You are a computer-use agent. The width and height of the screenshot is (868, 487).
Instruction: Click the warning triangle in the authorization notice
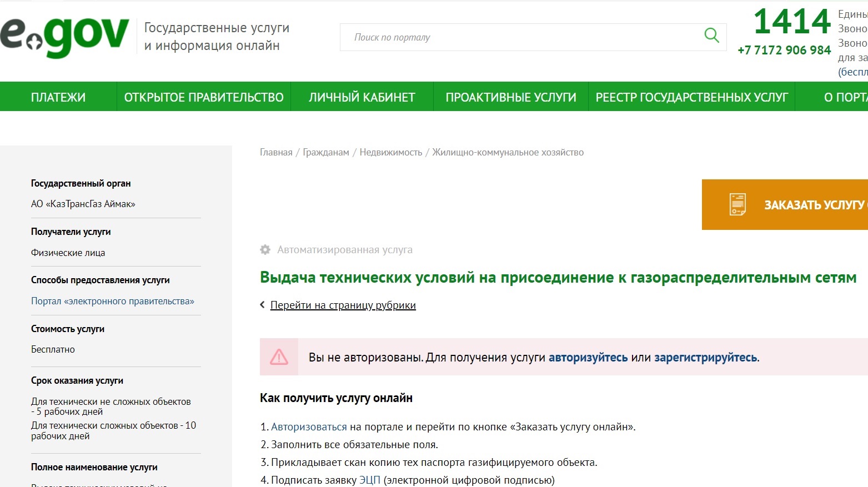279,356
